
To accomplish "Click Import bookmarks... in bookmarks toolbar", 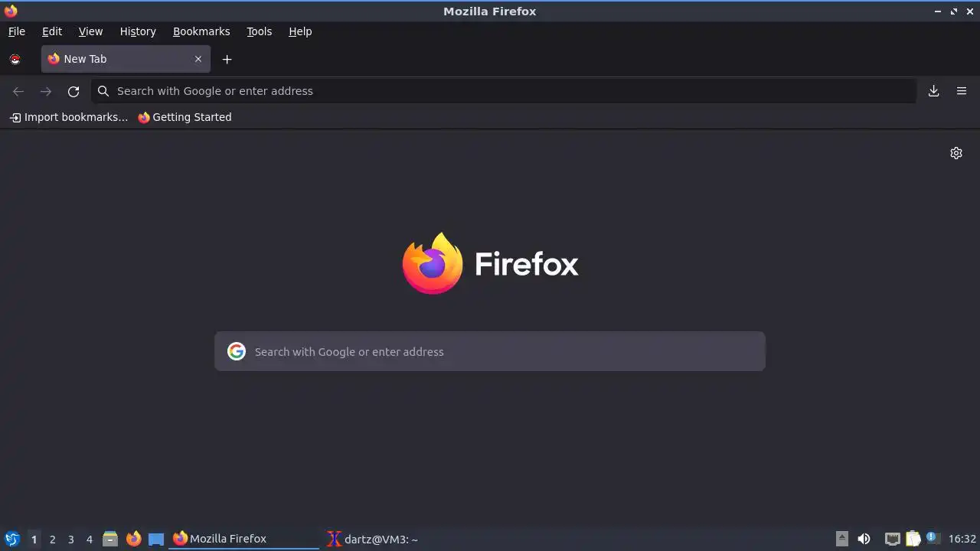I will [69, 117].
